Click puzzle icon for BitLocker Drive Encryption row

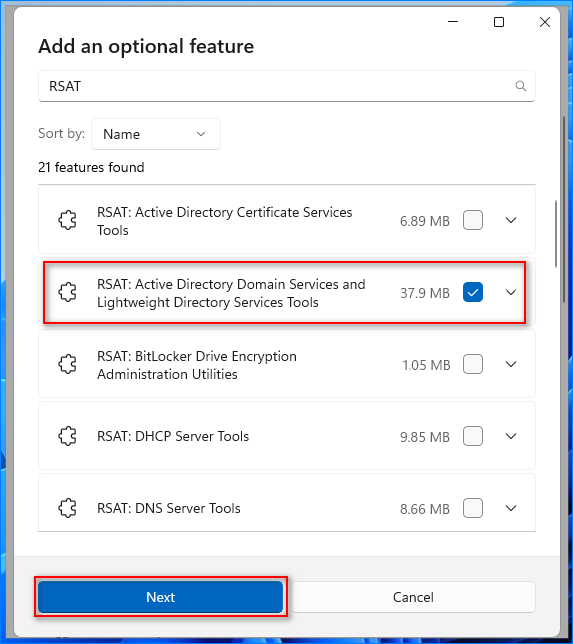[x=67, y=364]
